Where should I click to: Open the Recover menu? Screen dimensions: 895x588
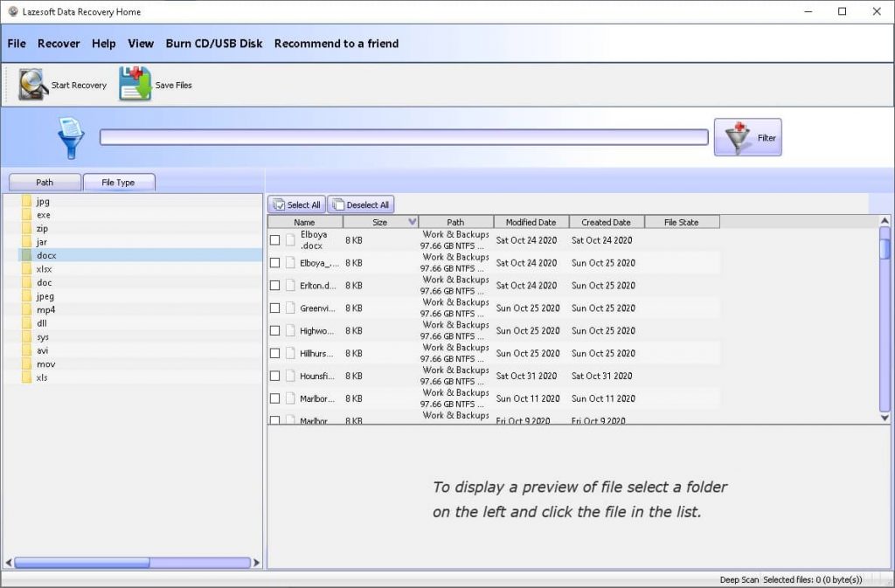58,43
